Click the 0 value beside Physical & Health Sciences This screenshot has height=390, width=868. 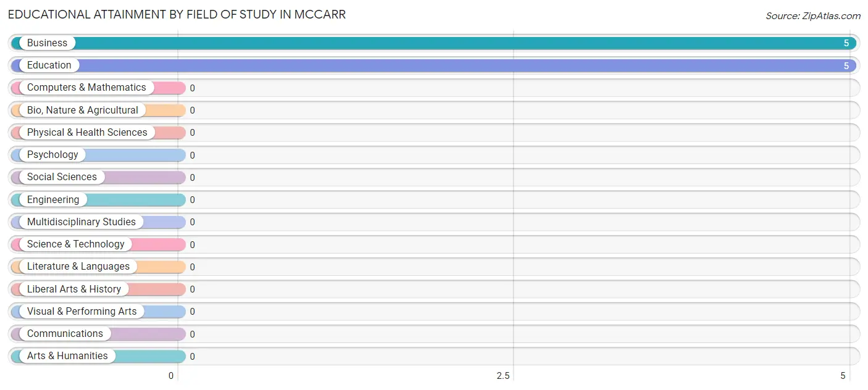click(x=192, y=133)
